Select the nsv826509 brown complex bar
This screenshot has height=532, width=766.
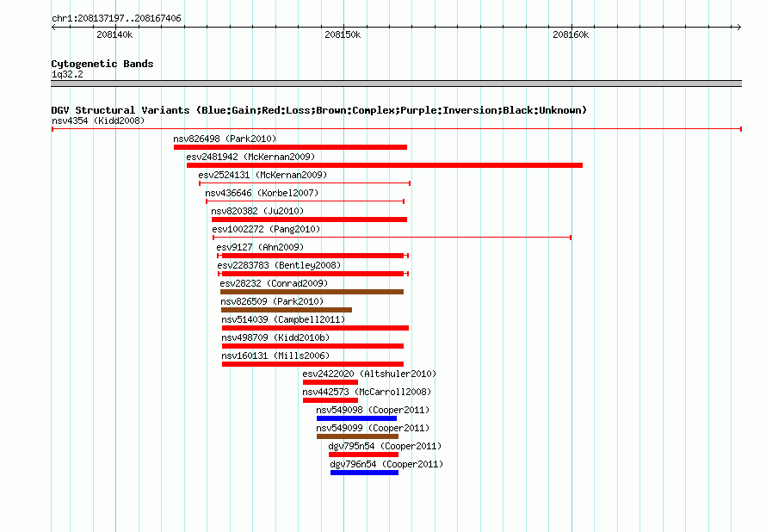[x=287, y=310]
